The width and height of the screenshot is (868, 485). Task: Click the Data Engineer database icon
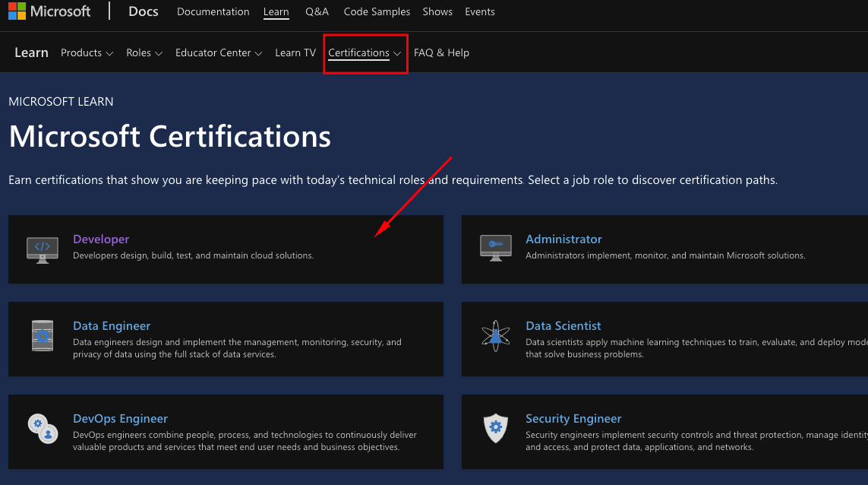coord(43,335)
